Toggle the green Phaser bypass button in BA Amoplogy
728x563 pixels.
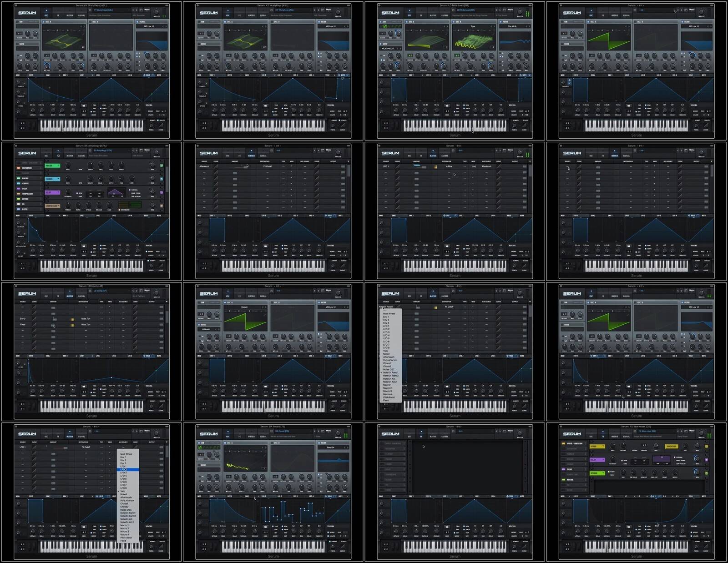[162, 166]
